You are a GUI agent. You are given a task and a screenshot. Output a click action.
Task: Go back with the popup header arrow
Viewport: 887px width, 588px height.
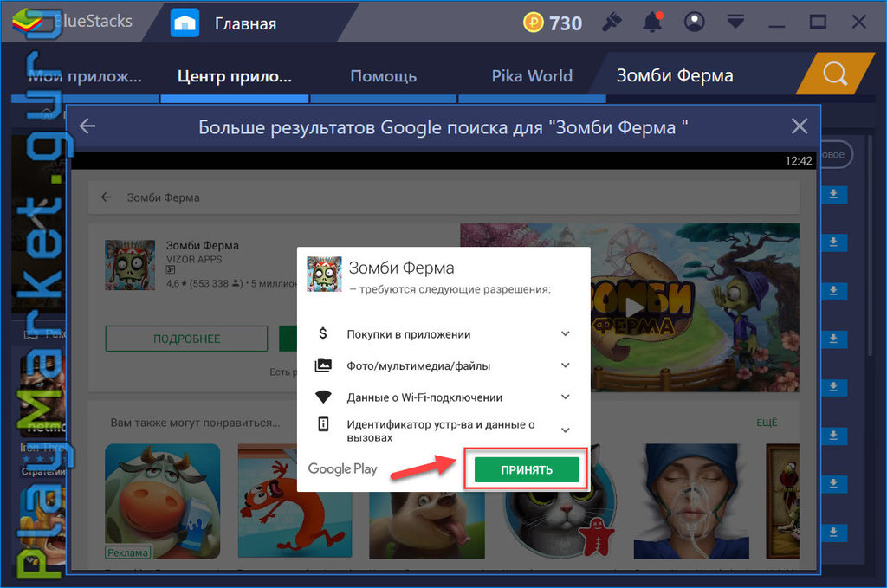coord(87,126)
